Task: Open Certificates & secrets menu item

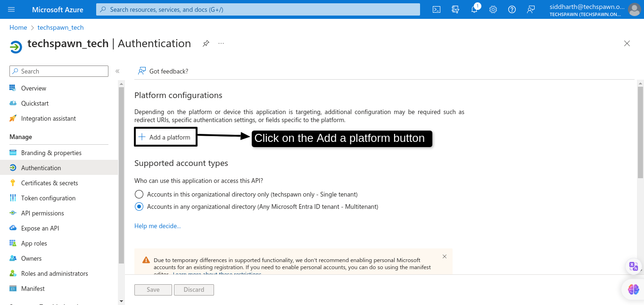Action: 50,183
